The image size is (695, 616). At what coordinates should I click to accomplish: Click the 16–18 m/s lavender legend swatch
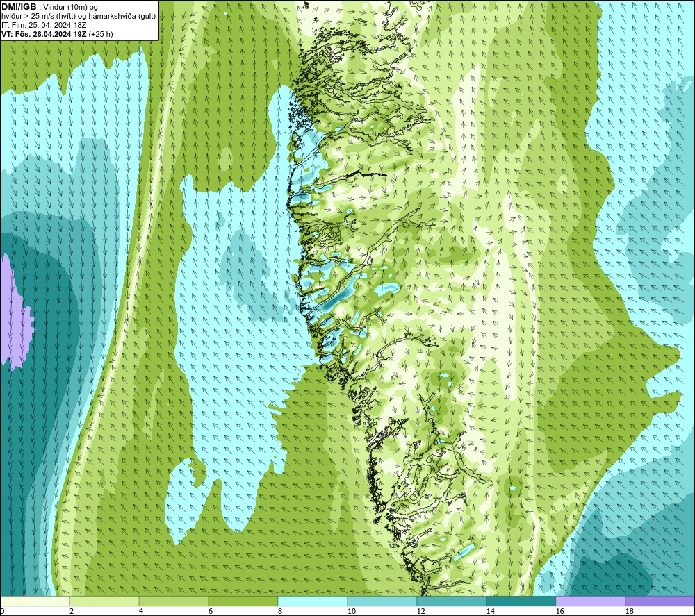coord(590,601)
